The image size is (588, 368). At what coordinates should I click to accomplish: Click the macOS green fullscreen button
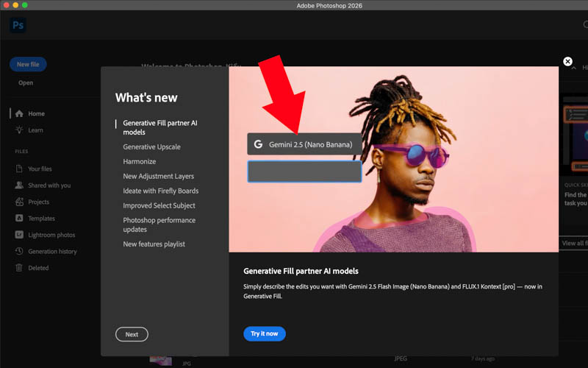25,5
